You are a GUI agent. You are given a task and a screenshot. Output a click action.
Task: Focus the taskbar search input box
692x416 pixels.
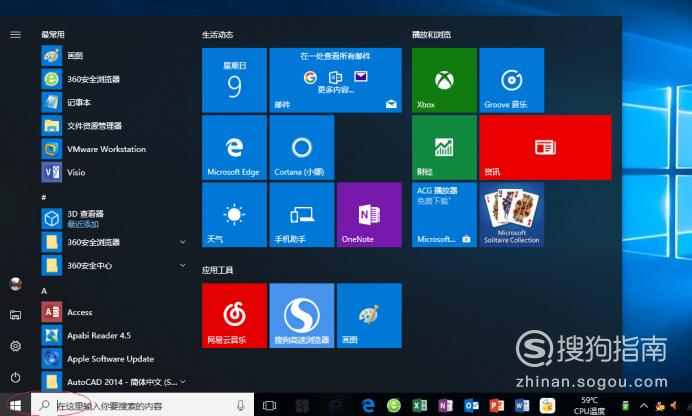(143, 405)
